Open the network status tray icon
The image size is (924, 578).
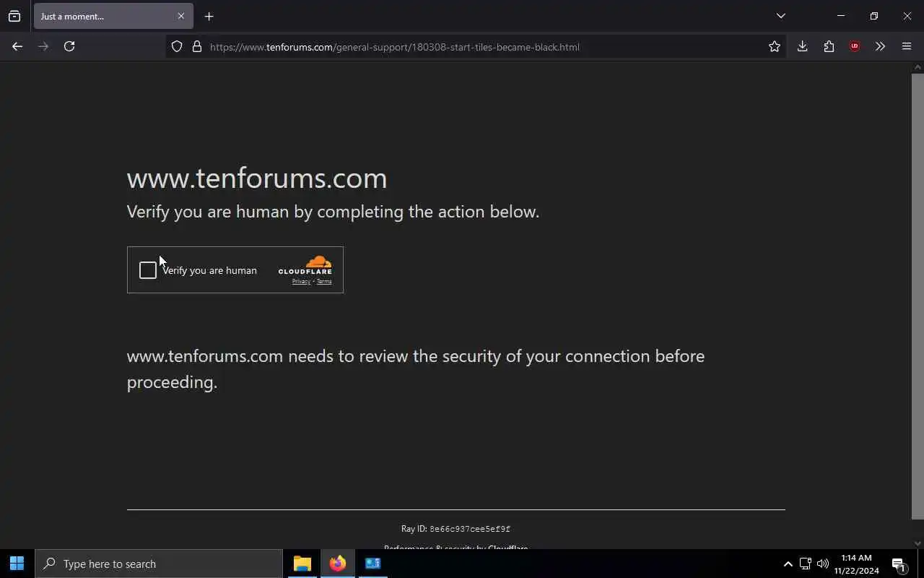[x=805, y=564]
